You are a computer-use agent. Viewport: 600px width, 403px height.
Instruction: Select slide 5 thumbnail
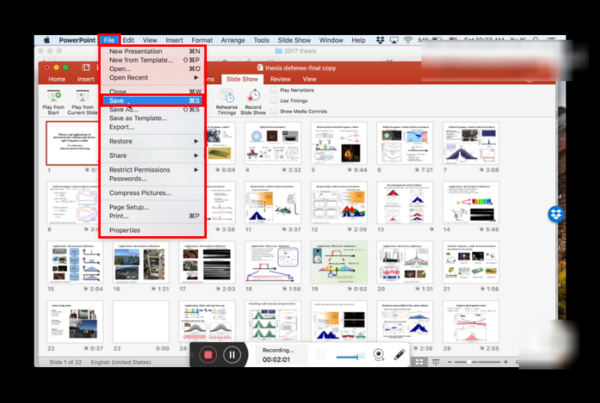339,143
